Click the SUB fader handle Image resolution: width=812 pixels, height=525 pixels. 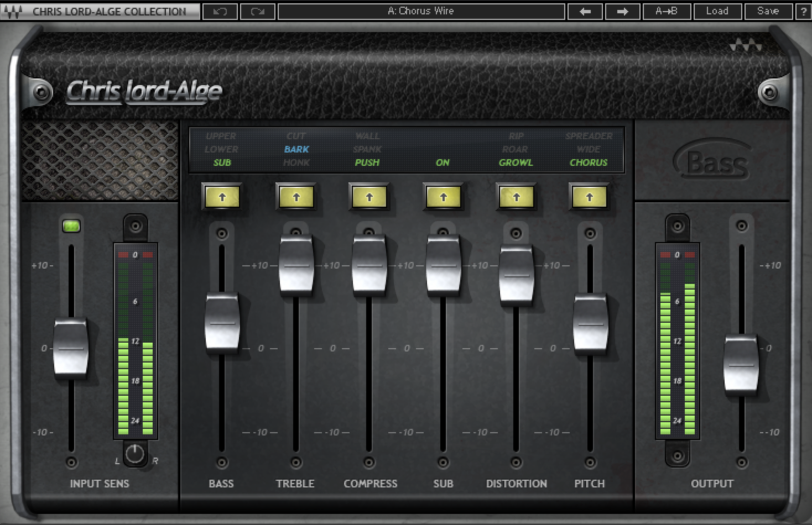(443, 265)
